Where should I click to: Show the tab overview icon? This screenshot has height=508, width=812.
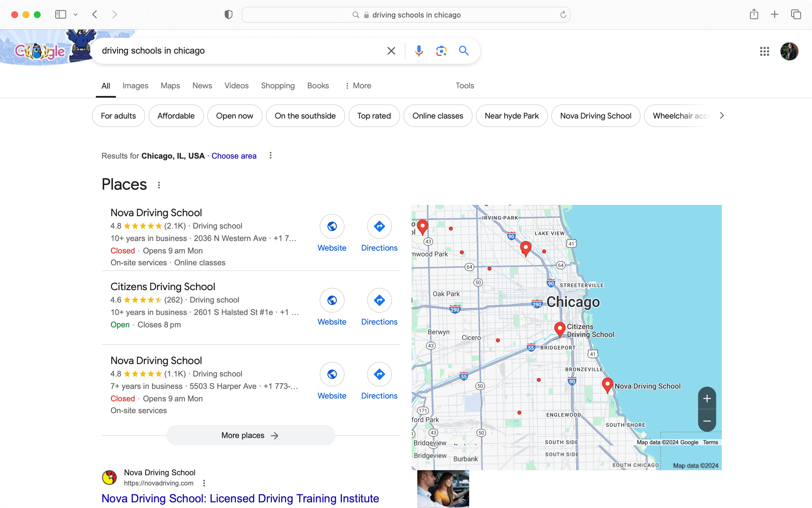pyautogui.click(x=796, y=14)
